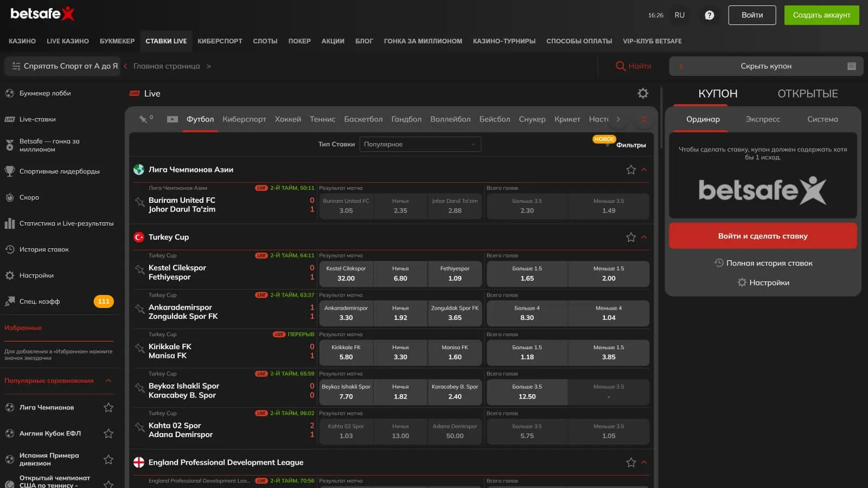Switch to Экспресс coupon tab
Image resolution: width=868 pixels, height=488 pixels.
[x=763, y=119]
